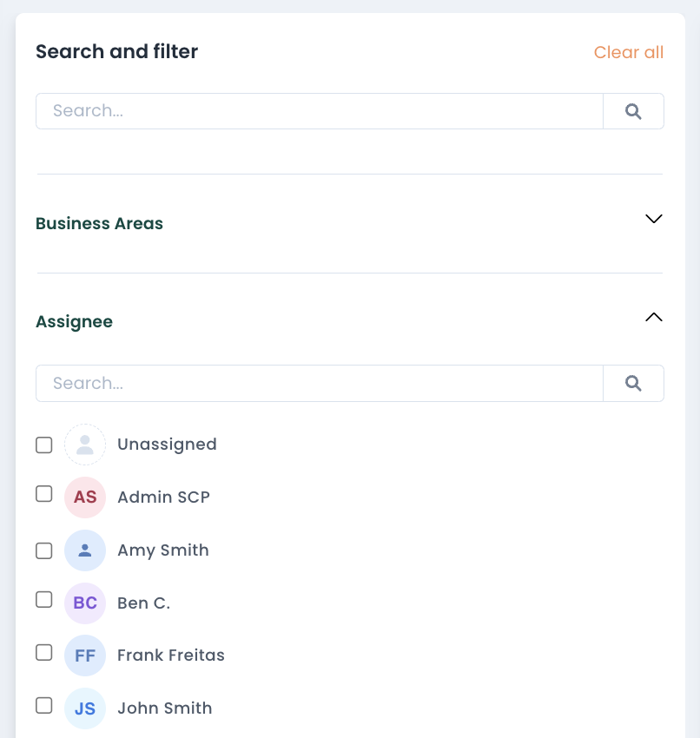Screen dimensions: 700x738
Task: Click the AS avatar for Admin SCP
Action: coord(85,497)
